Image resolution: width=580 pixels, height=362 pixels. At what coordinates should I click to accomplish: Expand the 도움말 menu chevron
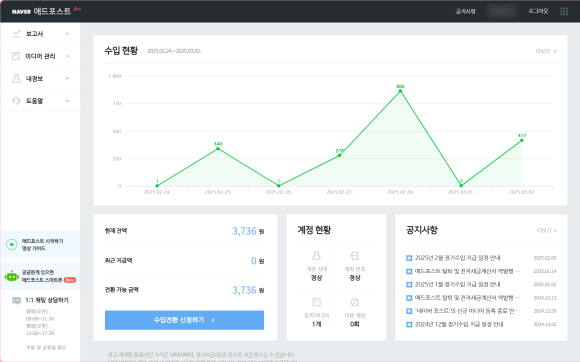tap(67, 101)
